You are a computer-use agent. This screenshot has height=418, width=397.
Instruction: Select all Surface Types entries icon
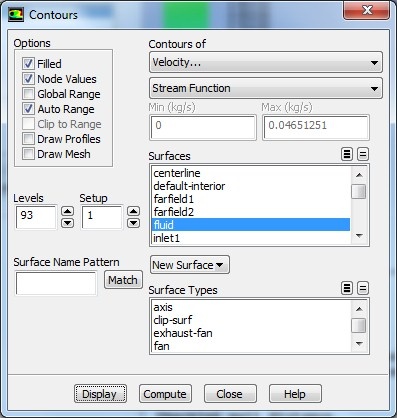[347, 288]
